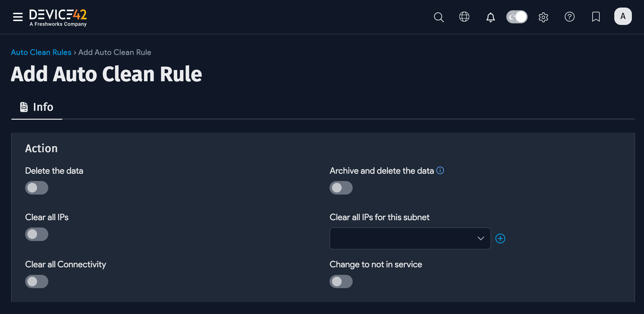This screenshot has height=314, width=644.
Task: Click the search icon
Action: [x=439, y=17]
